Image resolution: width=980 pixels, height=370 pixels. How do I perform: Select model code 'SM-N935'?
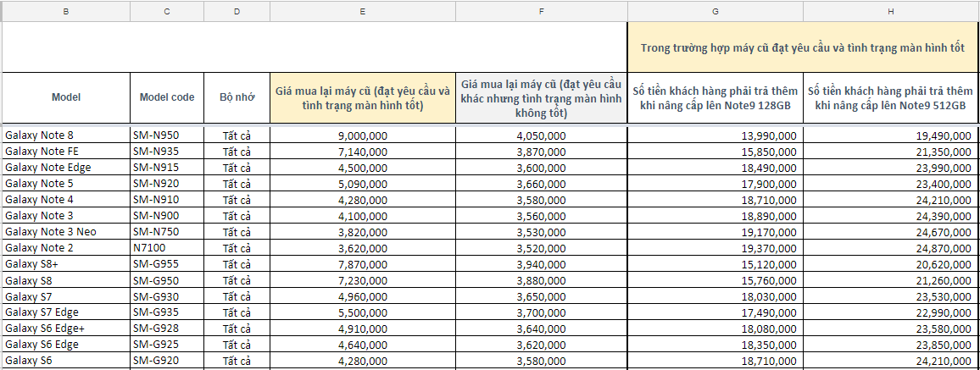click(x=167, y=151)
